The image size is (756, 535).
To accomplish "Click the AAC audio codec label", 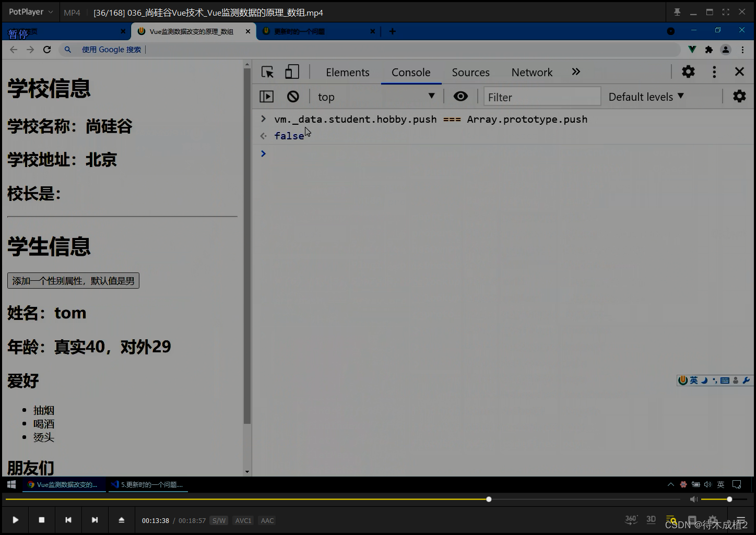I will coord(267,520).
